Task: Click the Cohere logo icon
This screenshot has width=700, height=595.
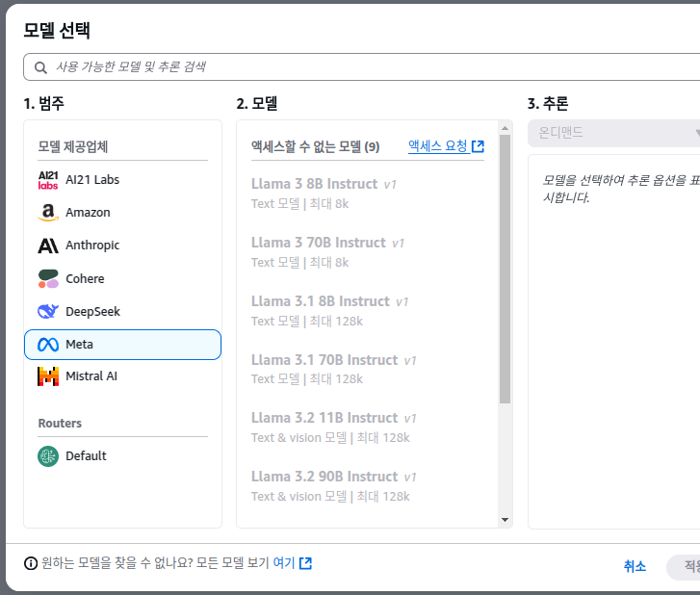Action: pyautogui.click(x=48, y=278)
